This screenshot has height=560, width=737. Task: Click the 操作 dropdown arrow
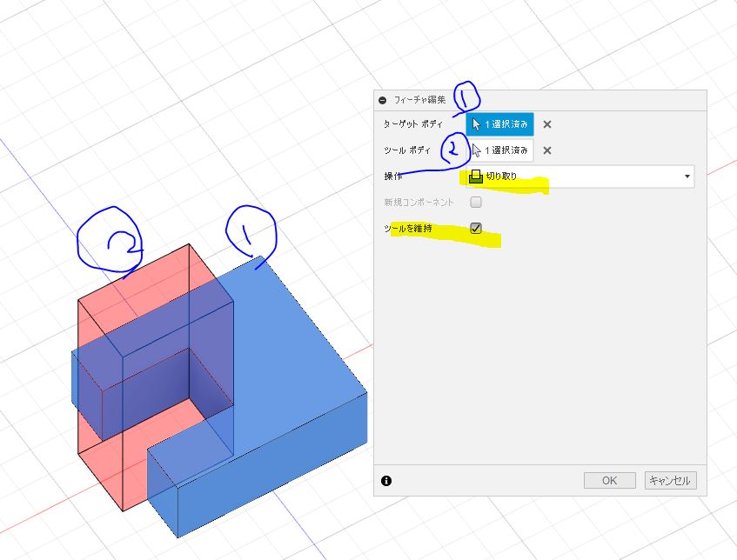(x=687, y=177)
